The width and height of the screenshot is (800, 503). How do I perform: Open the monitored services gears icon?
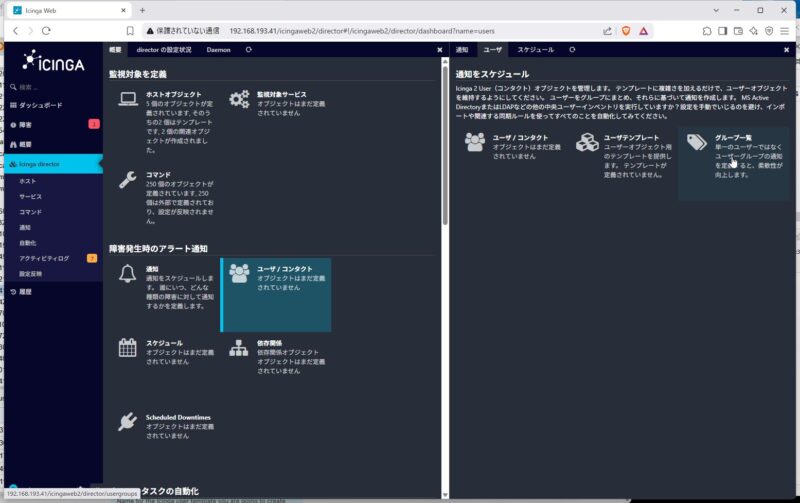pyautogui.click(x=239, y=99)
